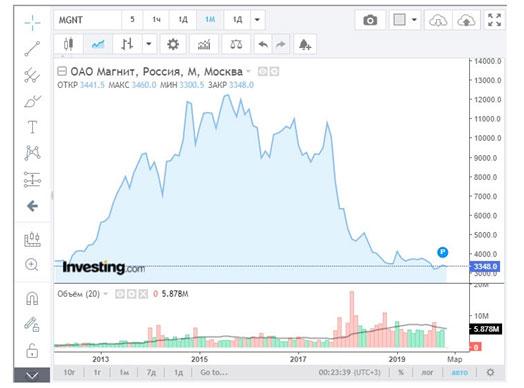Screen dimensions: 524x388
Task: Expand the layout selector dropdown arrow
Action: click(x=414, y=20)
